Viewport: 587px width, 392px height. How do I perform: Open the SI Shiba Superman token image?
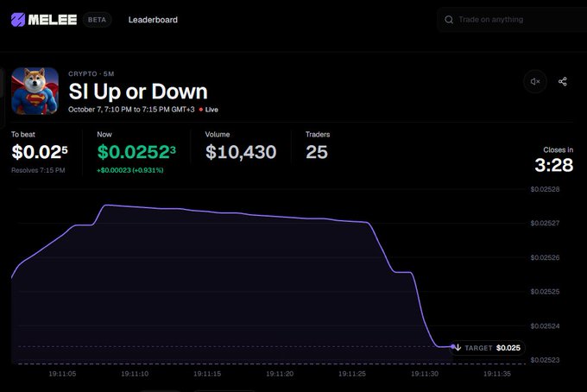click(35, 91)
